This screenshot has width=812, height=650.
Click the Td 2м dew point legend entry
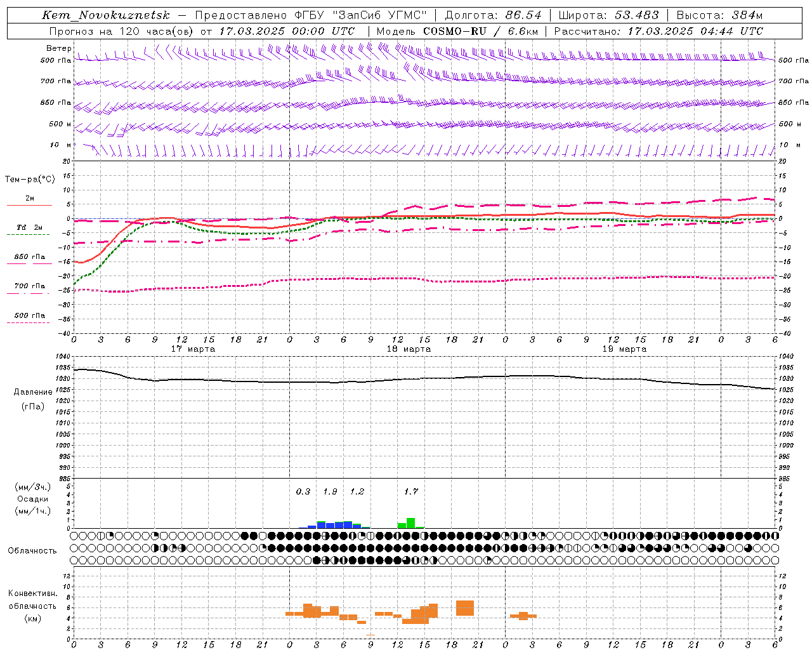[29, 227]
